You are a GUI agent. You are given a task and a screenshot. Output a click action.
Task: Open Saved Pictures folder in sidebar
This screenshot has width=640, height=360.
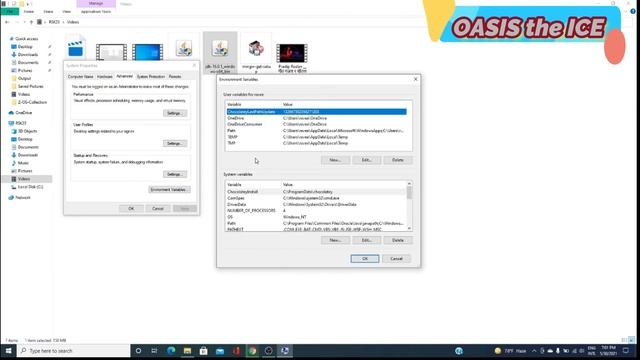pos(30,86)
